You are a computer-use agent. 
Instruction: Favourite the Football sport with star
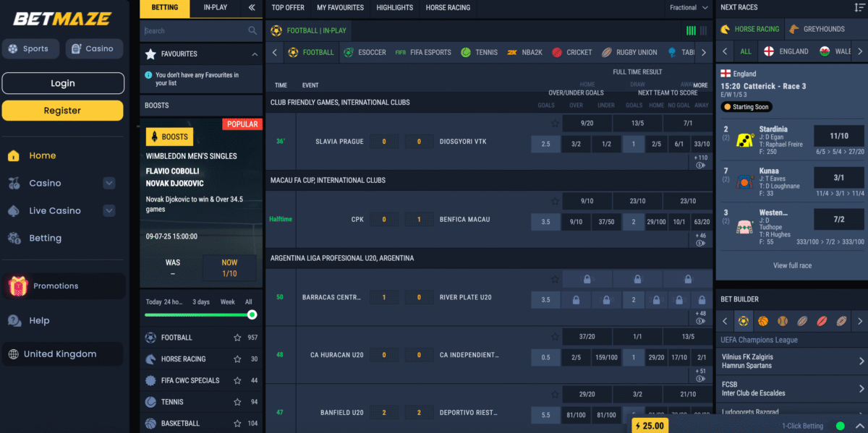[x=237, y=338]
